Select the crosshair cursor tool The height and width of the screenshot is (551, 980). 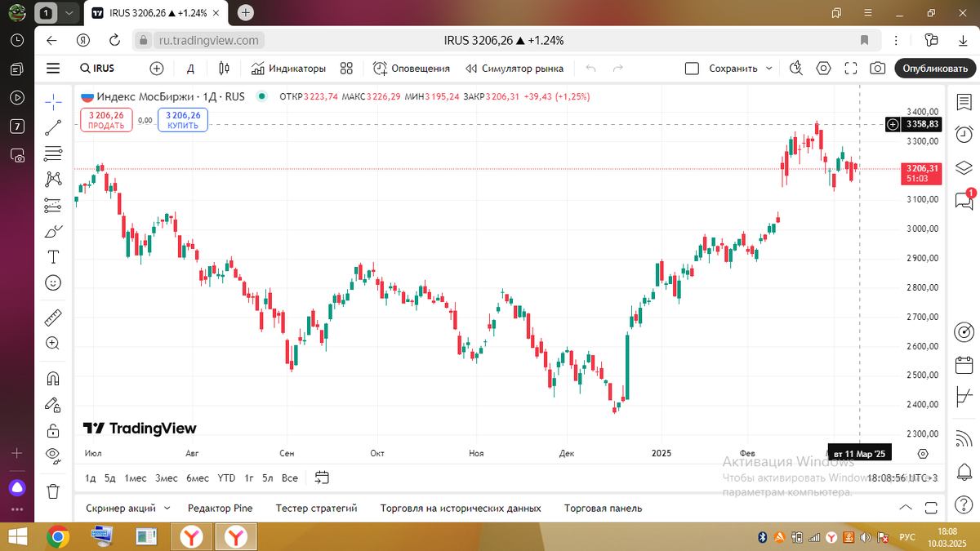(x=53, y=102)
